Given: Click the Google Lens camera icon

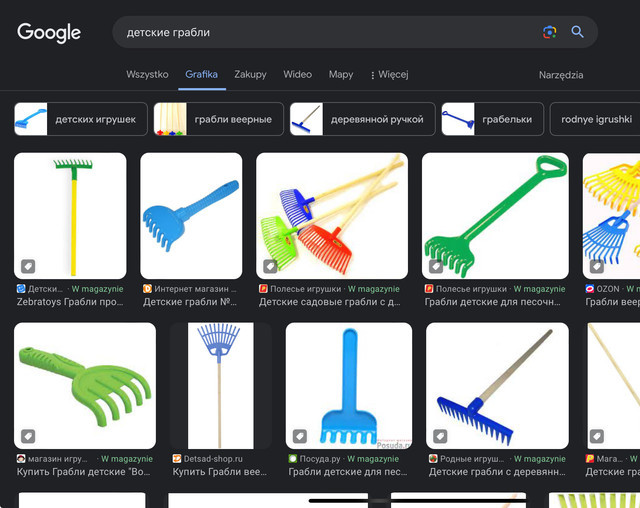Looking at the screenshot, I should [x=549, y=32].
